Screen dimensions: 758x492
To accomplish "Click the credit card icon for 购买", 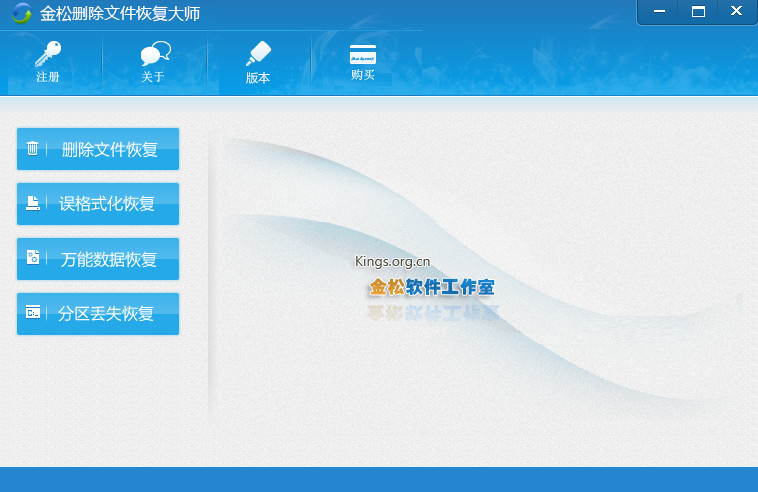I will [x=362, y=54].
